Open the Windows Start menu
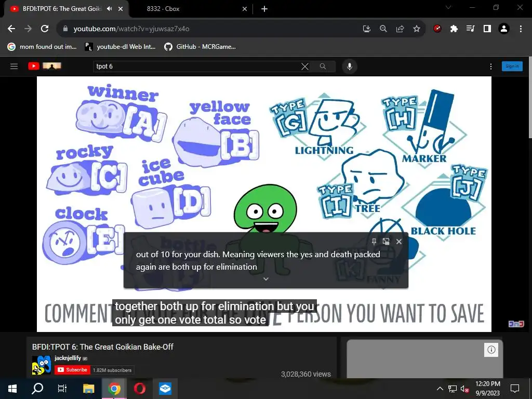The height and width of the screenshot is (399, 532). pyautogui.click(x=12, y=389)
